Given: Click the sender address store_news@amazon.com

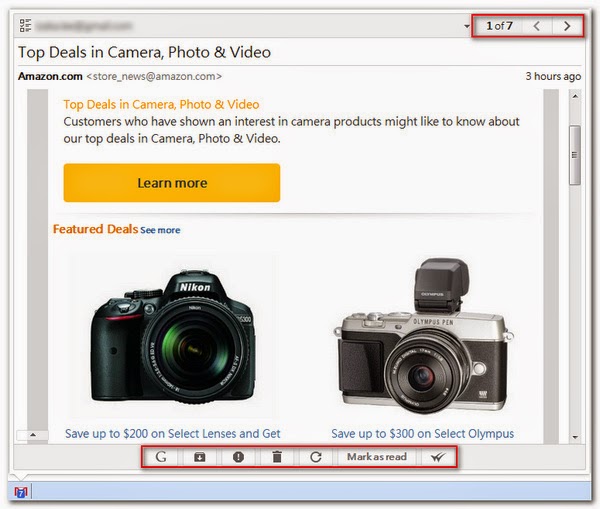Looking at the screenshot, I should (x=154, y=76).
